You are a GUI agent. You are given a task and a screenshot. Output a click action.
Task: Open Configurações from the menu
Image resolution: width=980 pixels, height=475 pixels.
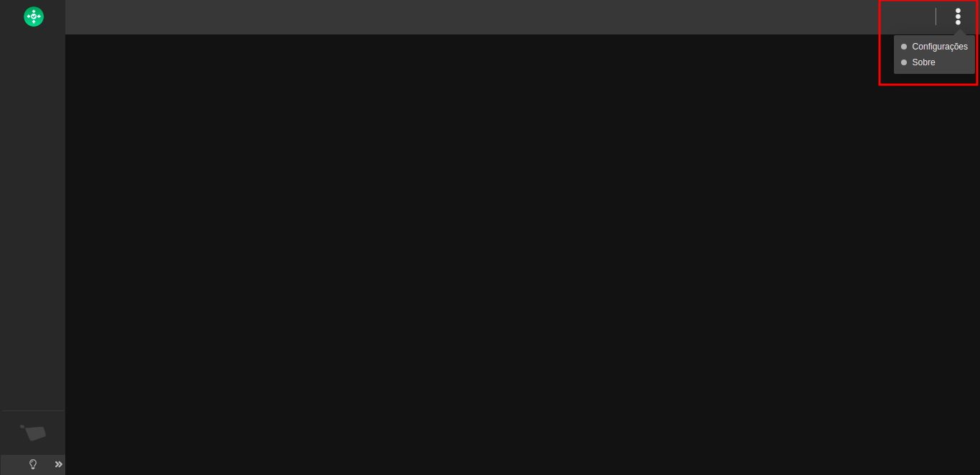tap(934, 47)
